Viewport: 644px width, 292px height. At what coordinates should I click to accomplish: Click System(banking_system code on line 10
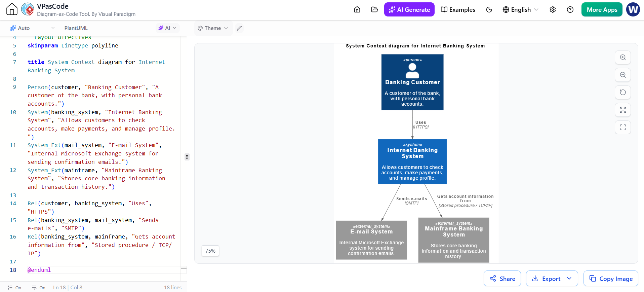[102, 124]
